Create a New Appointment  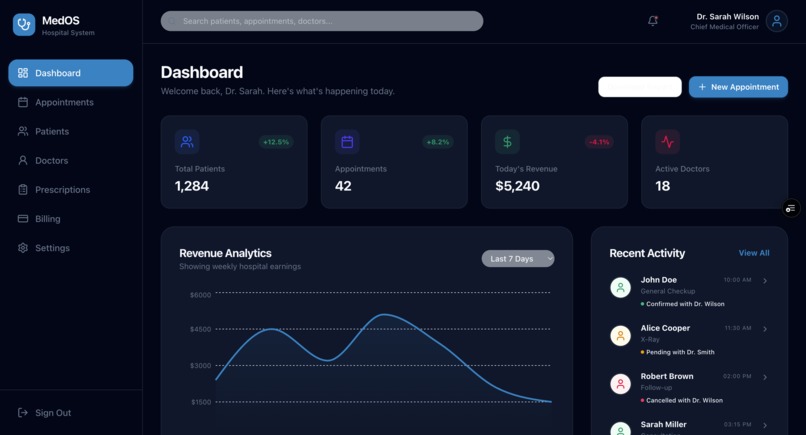(x=738, y=87)
